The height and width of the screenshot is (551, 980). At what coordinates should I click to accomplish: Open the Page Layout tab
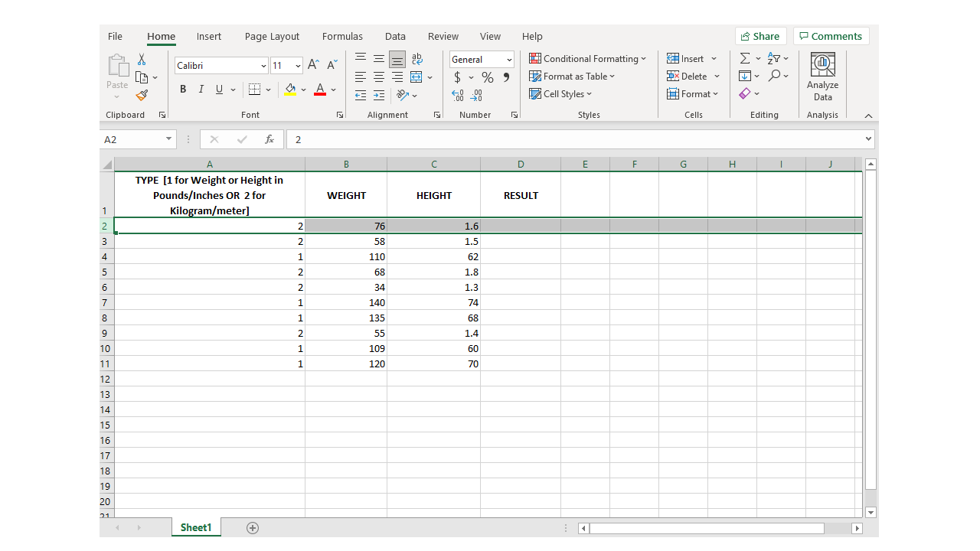coord(272,36)
